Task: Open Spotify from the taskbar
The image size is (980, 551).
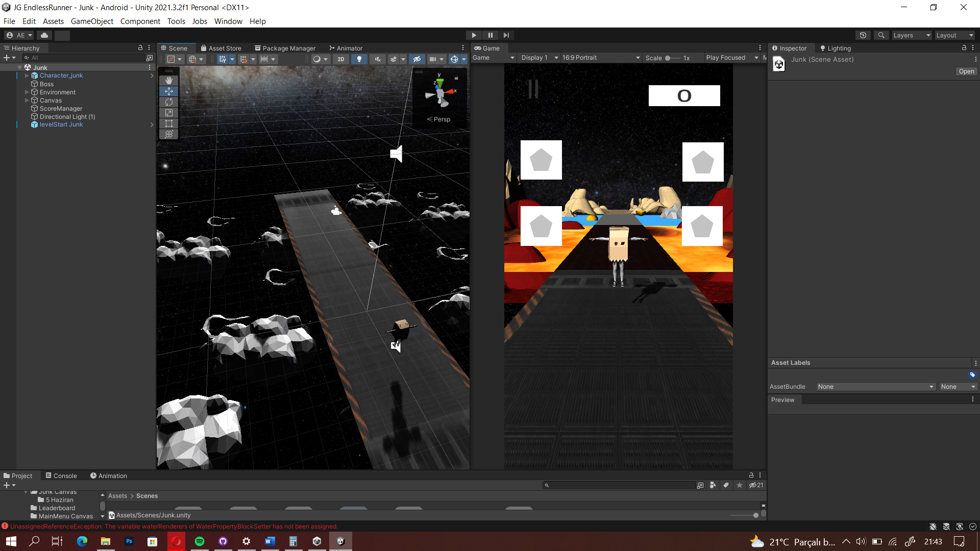Action: click(x=200, y=541)
